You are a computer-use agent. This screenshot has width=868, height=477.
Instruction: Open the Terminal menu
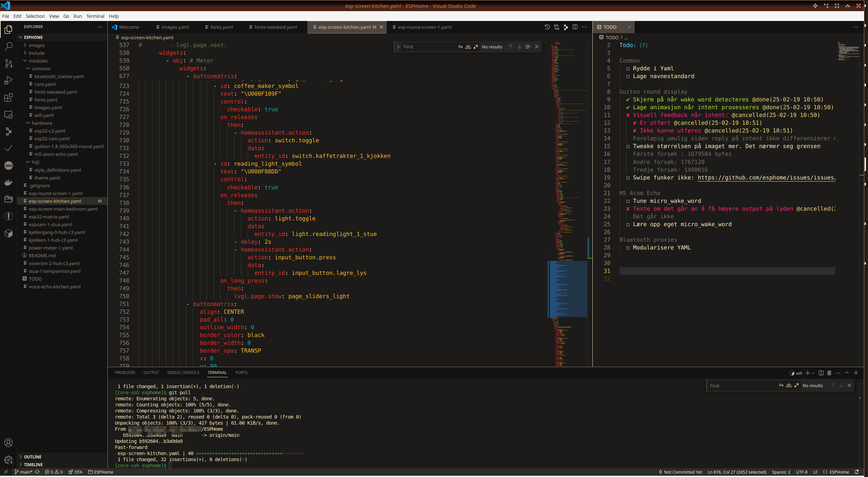95,16
